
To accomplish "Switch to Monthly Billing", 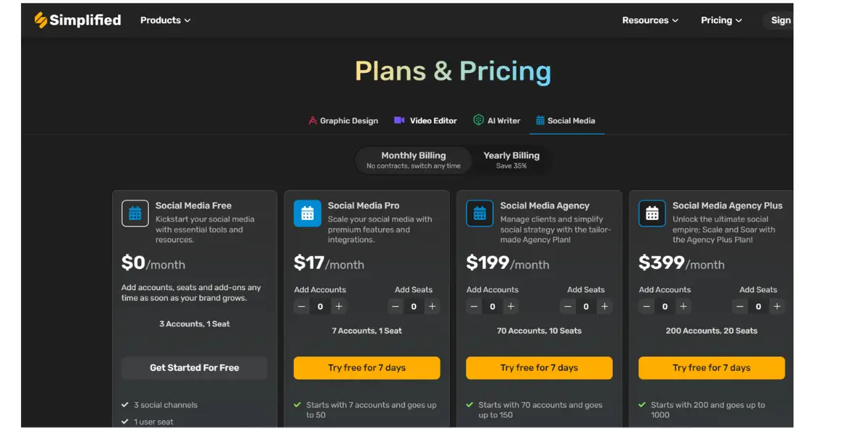I will pyautogui.click(x=413, y=160).
